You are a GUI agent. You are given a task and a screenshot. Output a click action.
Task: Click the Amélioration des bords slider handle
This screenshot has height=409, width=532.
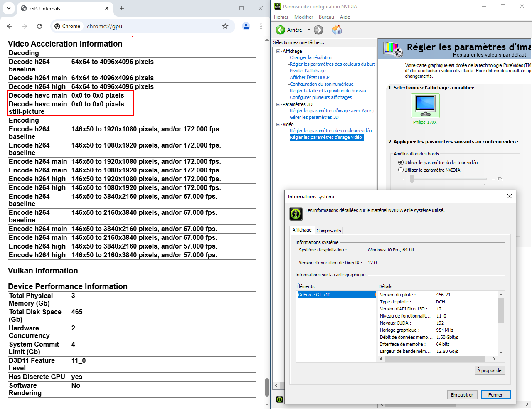pyautogui.click(x=412, y=179)
